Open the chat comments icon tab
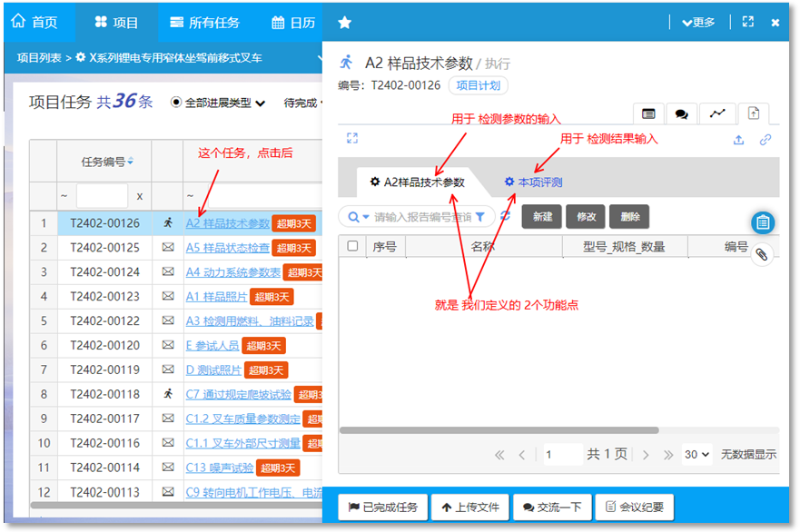The width and height of the screenshot is (800, 532). click(680, 114)
